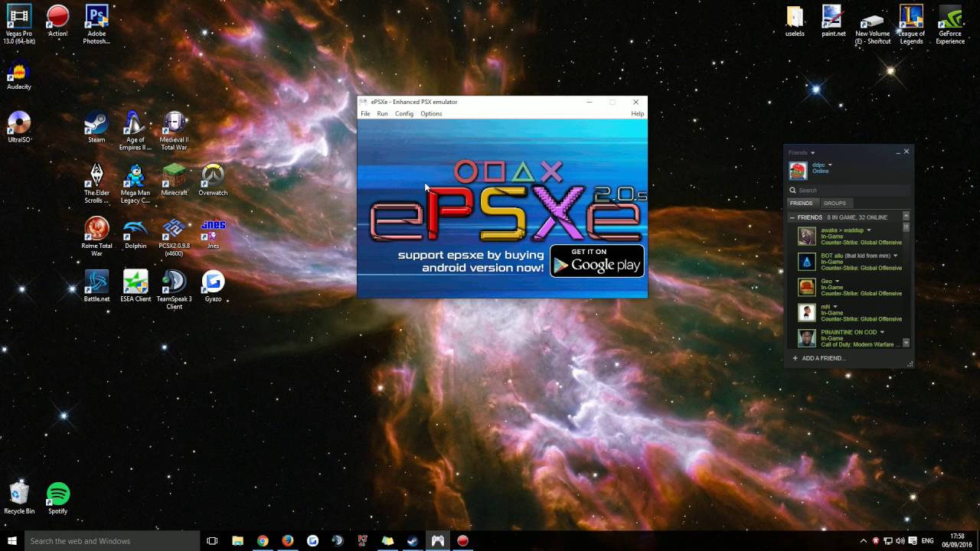Select the Overwatch desktop icon
Screen dimensions: 980x551
213,181
